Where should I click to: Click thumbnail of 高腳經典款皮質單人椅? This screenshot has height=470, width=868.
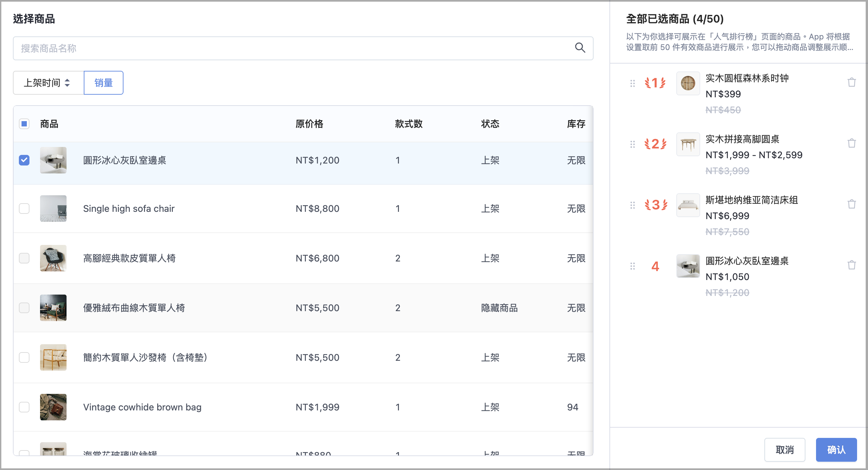53,258
